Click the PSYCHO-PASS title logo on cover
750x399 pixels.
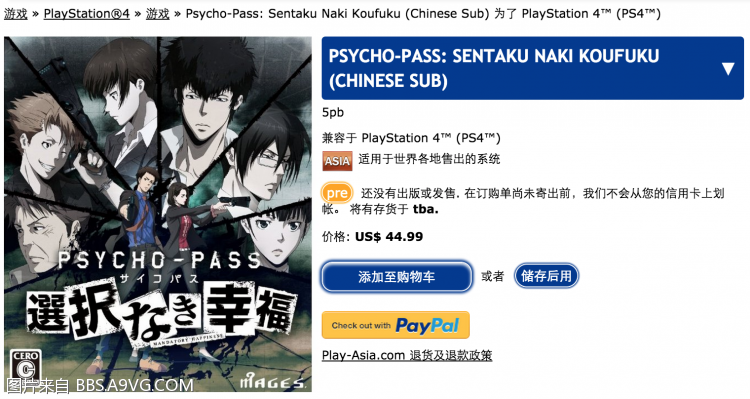(x=160, y=261)
